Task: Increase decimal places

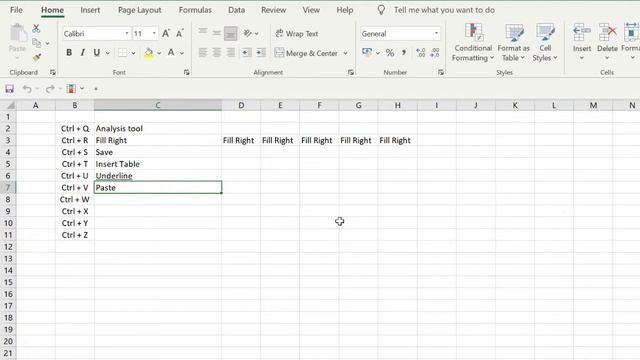Action: (x=420, y=53)
